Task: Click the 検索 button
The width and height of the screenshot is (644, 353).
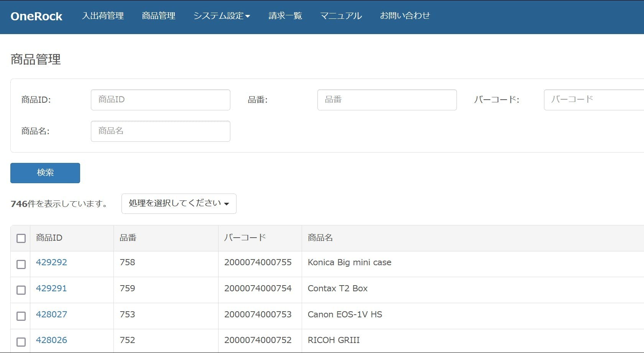Action: tap(45, 173)
